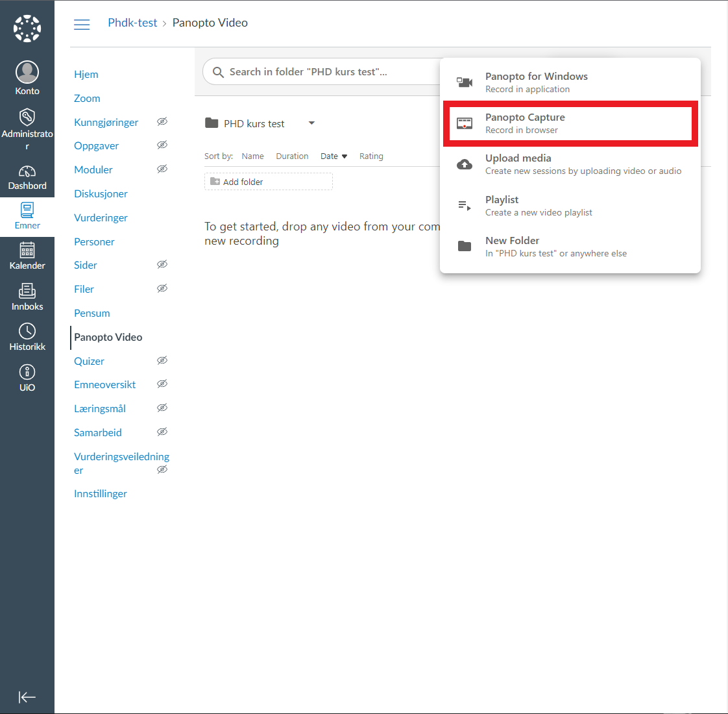This screenshot has width=728, height=714.
Task: Choose Upload media from create menu
Action: (570, 164)
